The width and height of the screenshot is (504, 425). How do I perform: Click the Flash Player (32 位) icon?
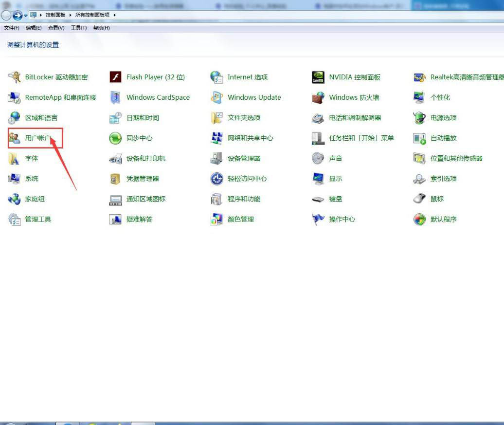click(115, 77)
